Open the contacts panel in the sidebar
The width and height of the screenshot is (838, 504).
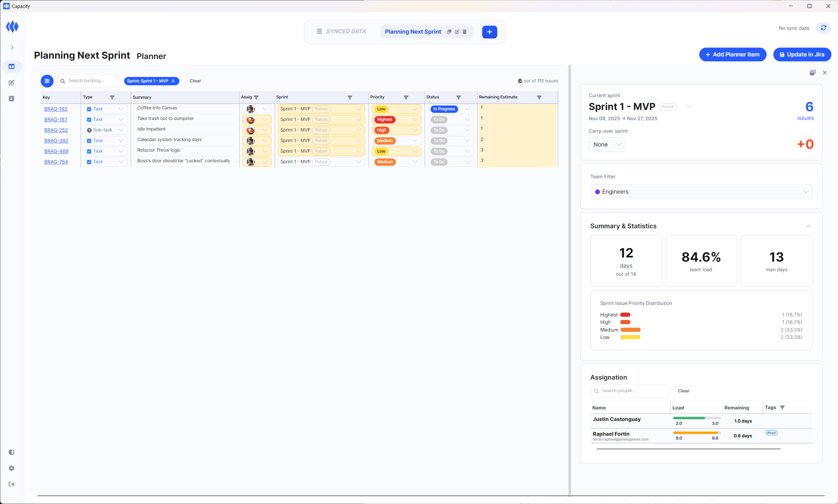coord(12,98)
